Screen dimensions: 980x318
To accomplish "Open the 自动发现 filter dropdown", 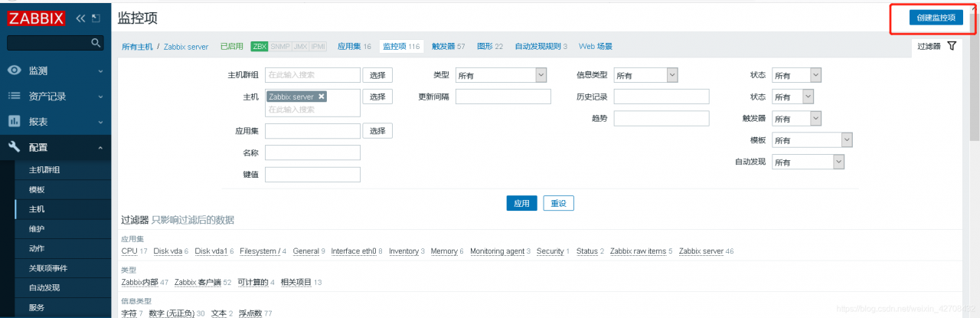I will pos(808,162).
